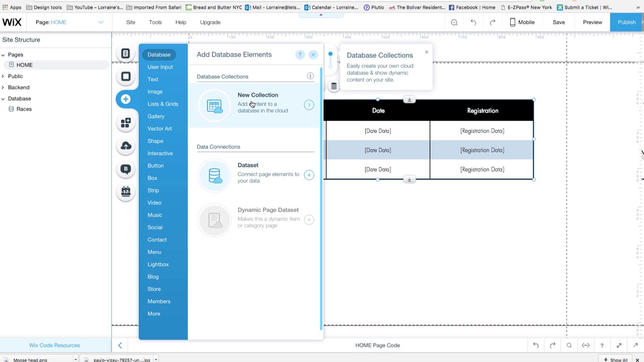The width and height of the screenshot is (644, 362).
Task: Select the Members category
Action: (159, 301)
